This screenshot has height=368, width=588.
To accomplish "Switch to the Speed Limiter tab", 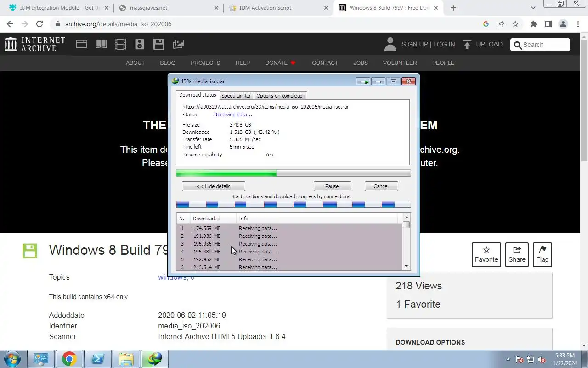I will point(236,96).
